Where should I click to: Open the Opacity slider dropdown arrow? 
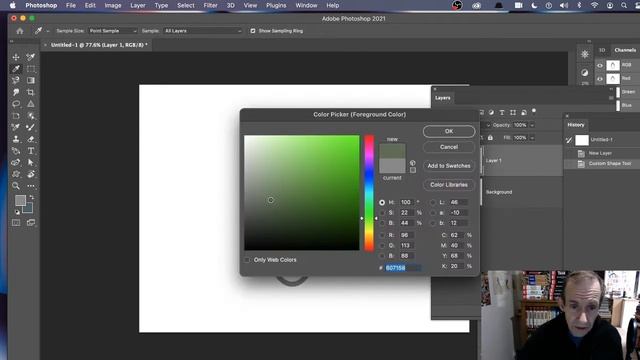click(x=532, y=125)
